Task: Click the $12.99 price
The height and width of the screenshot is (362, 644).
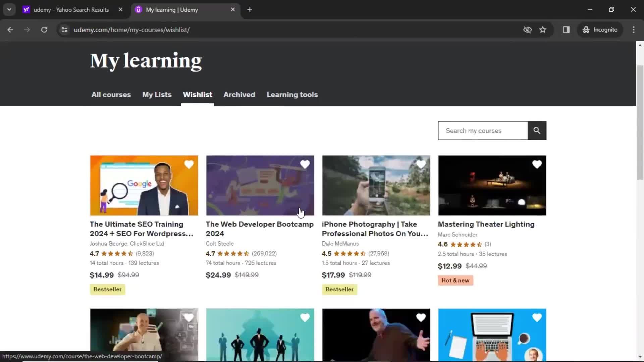Action: [450, 266]
